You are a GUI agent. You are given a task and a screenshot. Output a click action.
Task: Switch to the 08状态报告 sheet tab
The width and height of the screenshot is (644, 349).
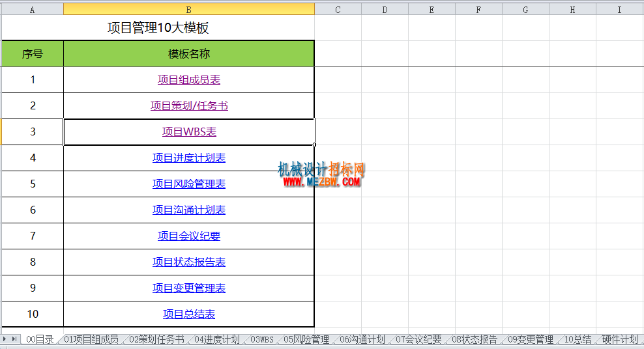[x=475, y=340]
